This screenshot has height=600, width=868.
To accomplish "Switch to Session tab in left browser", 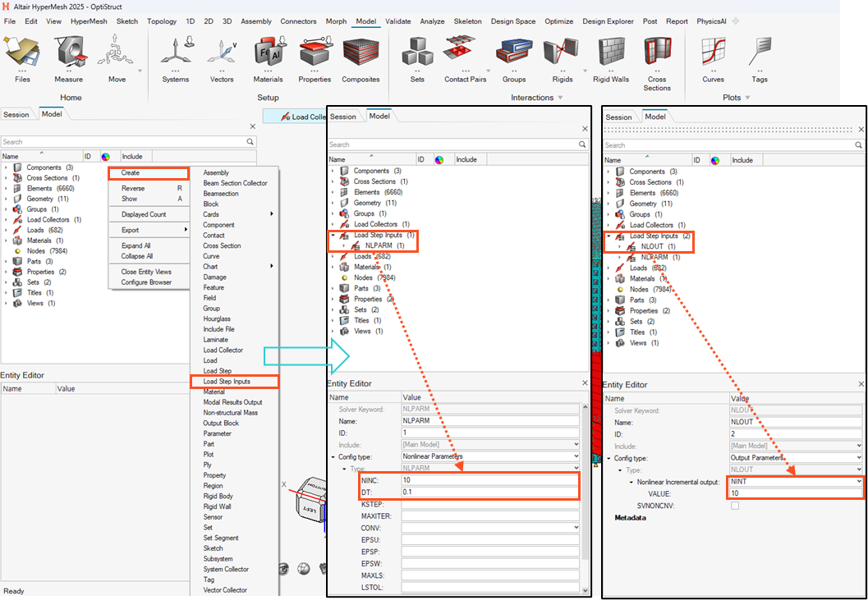I will pyautogui.click(x=16, y=115).
